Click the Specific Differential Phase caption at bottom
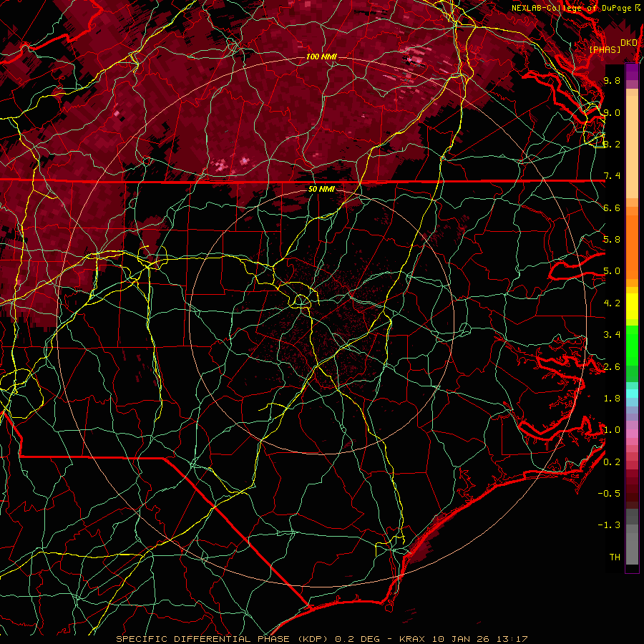 coord(322,639)
